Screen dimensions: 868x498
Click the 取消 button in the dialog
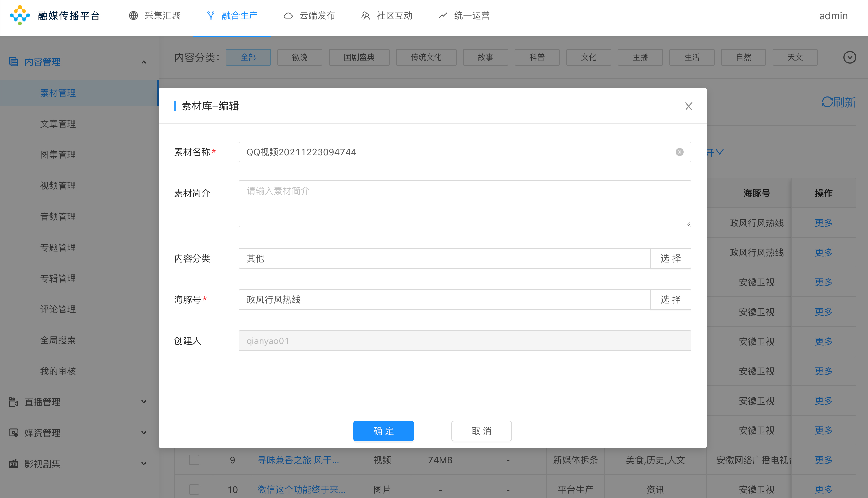(482, 431)
